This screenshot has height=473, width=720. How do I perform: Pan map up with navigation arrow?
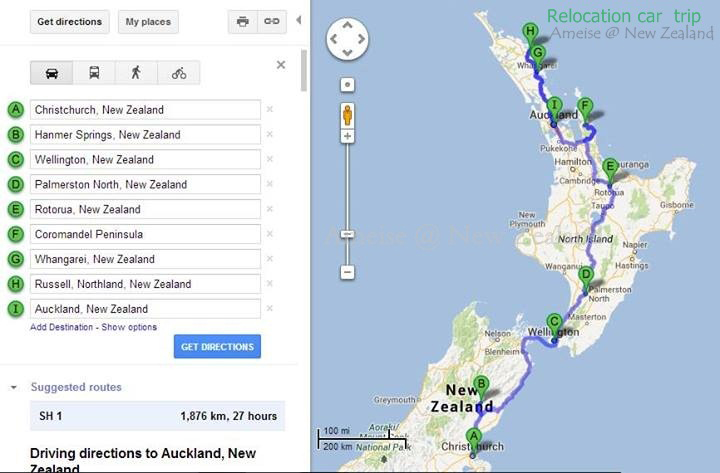tap(348, 26)
